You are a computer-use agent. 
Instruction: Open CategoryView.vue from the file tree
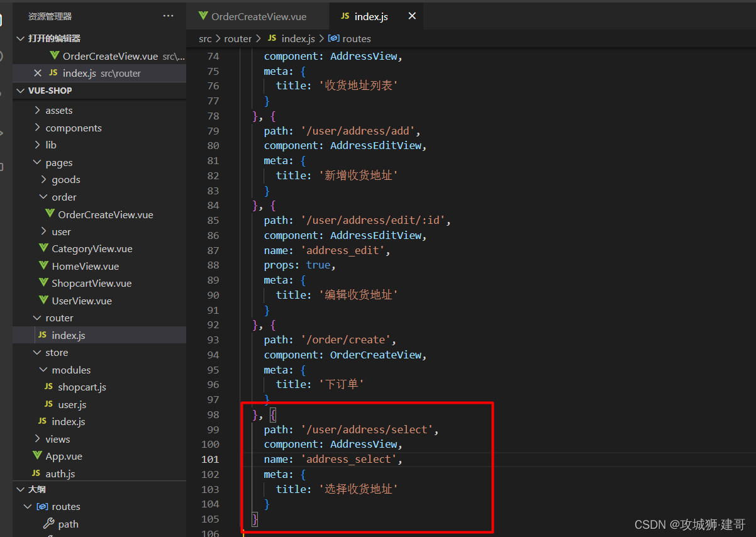[92, 249]
